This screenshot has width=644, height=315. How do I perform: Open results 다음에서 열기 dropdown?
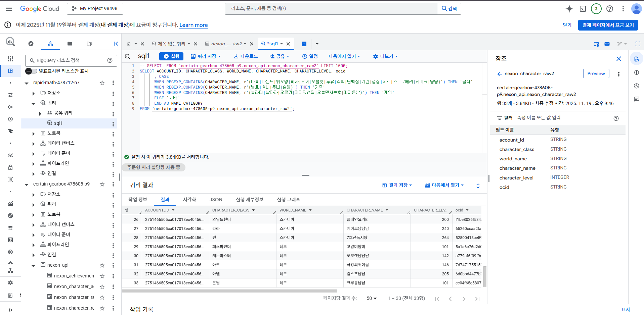[444, 185]
